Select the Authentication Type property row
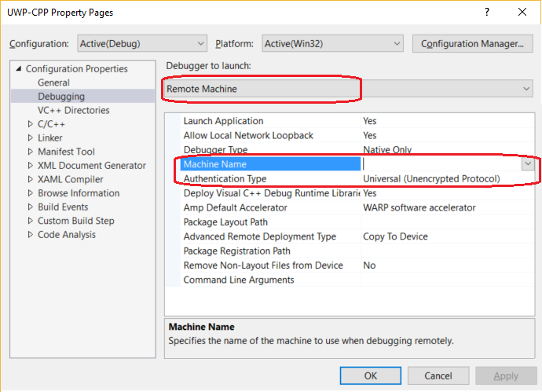The image size is (542, 392). [x=224, y=179]
